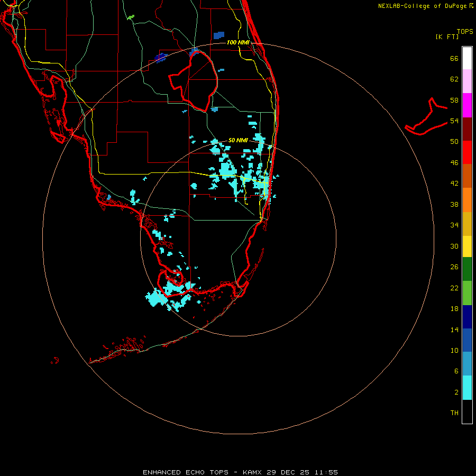Click the 2 value on the scale

click(456, 392)
